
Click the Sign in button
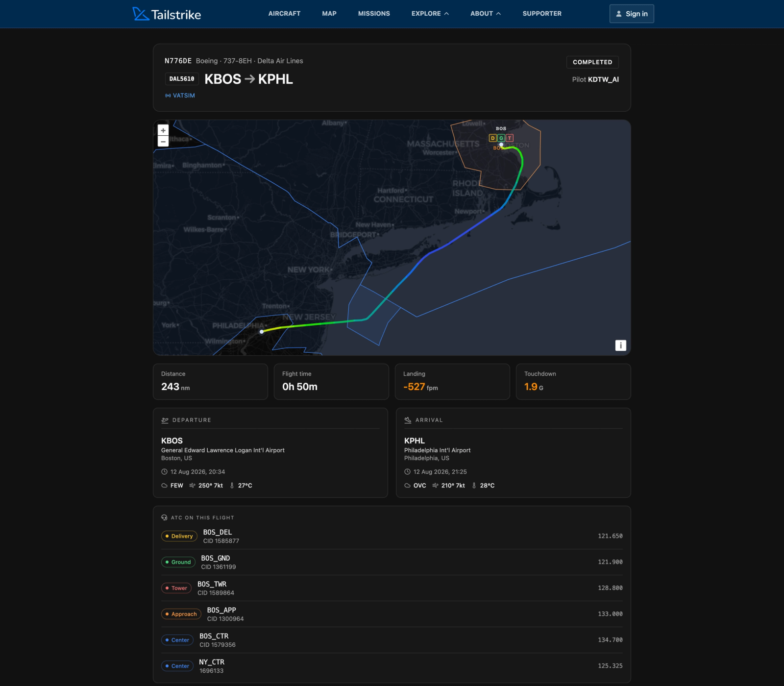pos(632,14)
